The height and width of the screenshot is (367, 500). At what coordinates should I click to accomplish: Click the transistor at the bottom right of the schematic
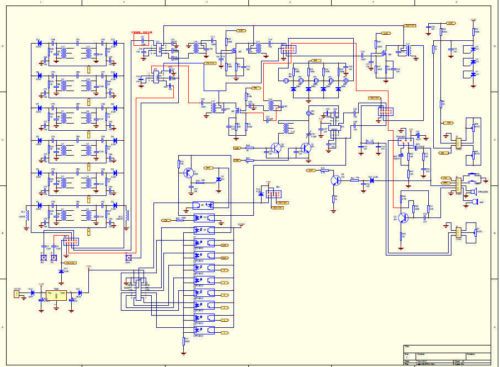pos(403,218)
